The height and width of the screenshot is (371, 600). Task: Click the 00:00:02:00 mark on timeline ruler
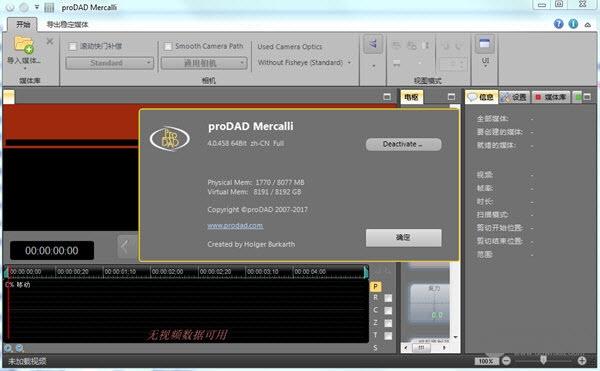point(167,272)
